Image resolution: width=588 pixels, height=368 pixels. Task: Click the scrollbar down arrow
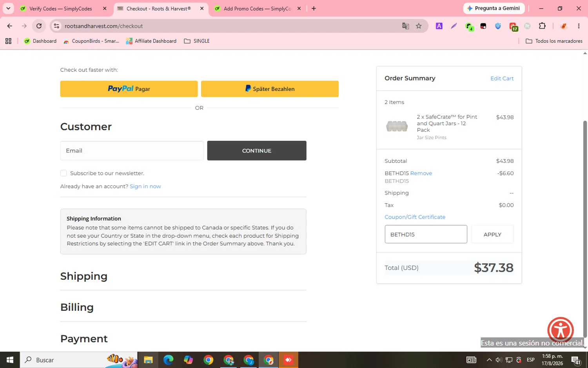coord(585,348)
